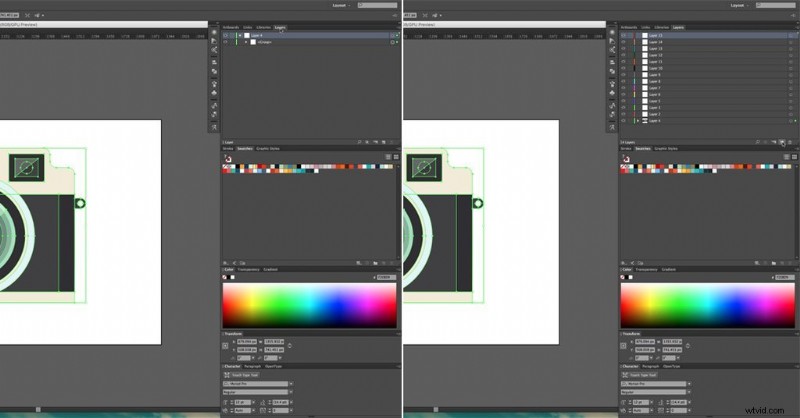
Task: Delete selected layer in right screenshot's Layers panel
Action: point(790,142)
